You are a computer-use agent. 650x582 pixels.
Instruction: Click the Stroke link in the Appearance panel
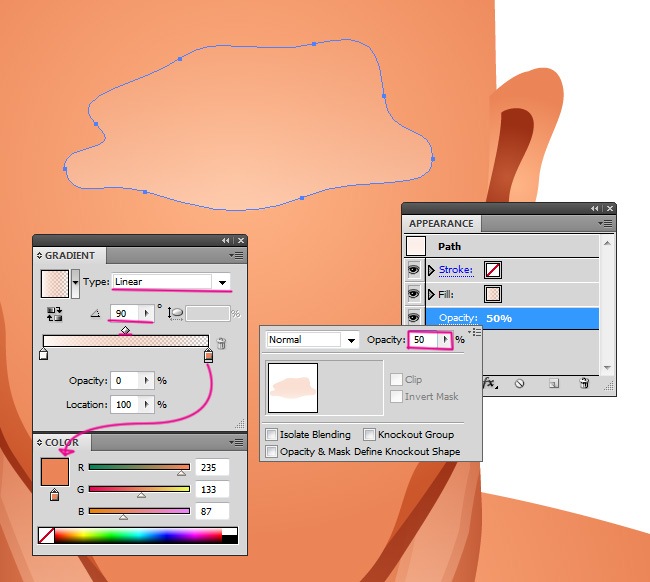pyautogui.click(x=456, y=270)
